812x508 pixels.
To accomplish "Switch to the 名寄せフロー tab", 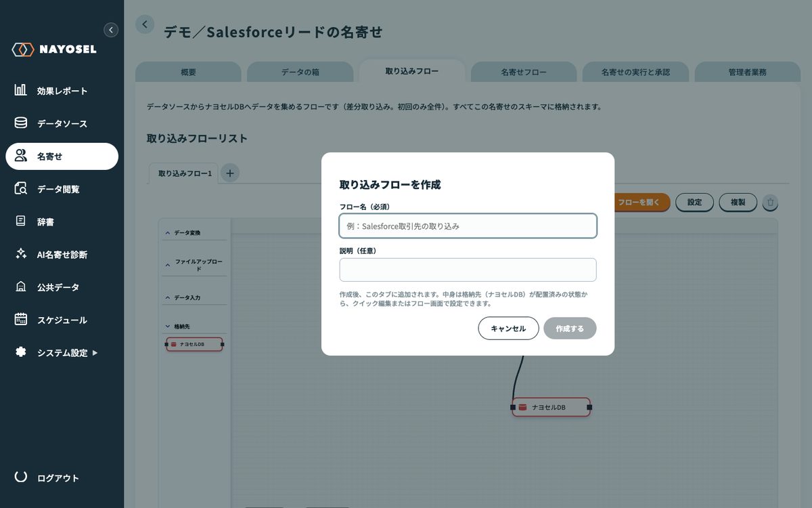I will (x=524, y=72).
